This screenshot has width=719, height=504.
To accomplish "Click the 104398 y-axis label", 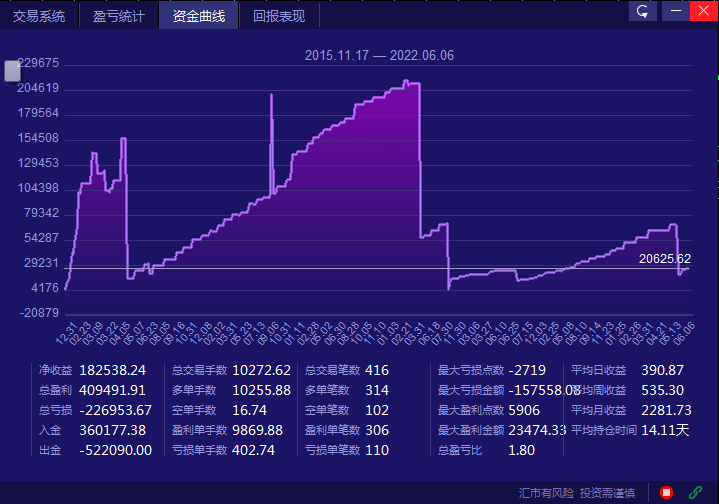I will click(38, 188).
